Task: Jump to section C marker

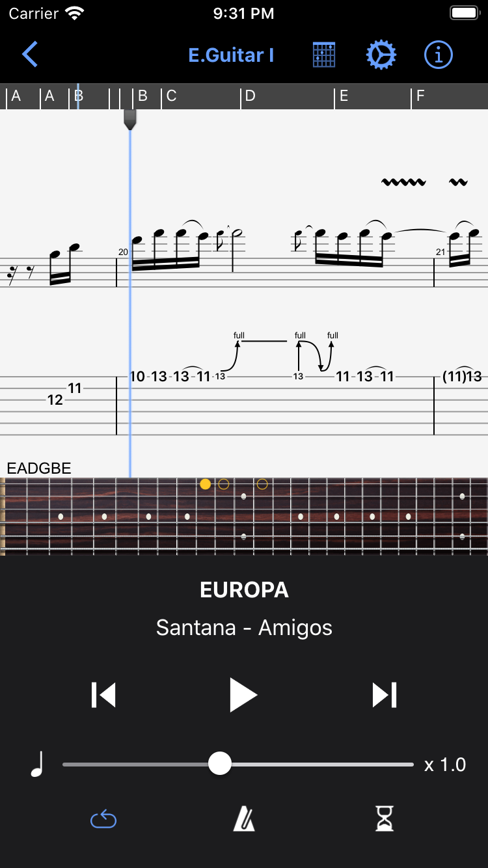Action: pyautogui.click(x=171, y=96)
